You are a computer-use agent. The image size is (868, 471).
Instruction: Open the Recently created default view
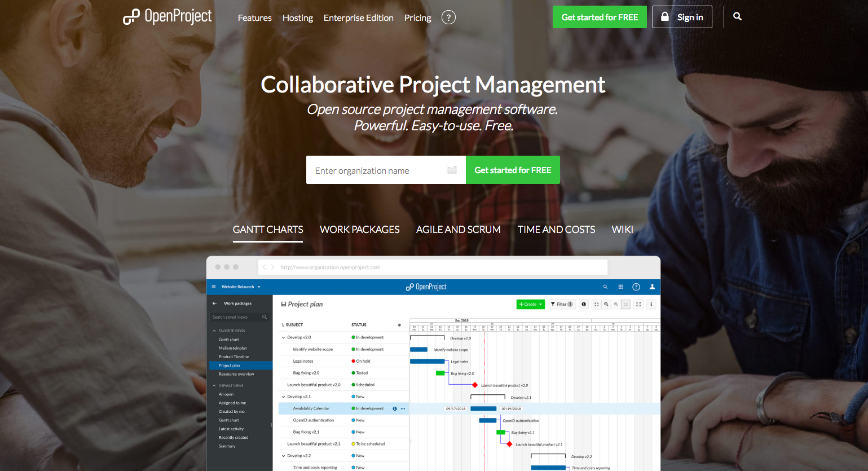coord(233,438)
